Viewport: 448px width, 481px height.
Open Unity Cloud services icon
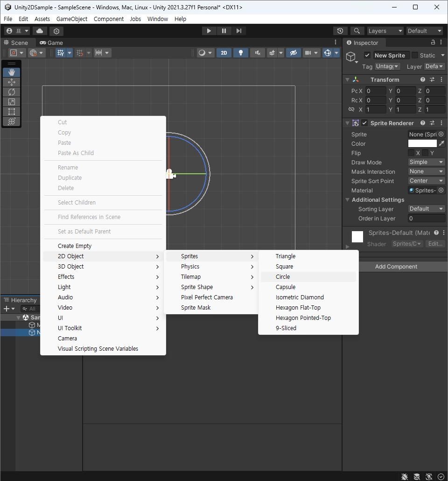click(x=40, y=31)
